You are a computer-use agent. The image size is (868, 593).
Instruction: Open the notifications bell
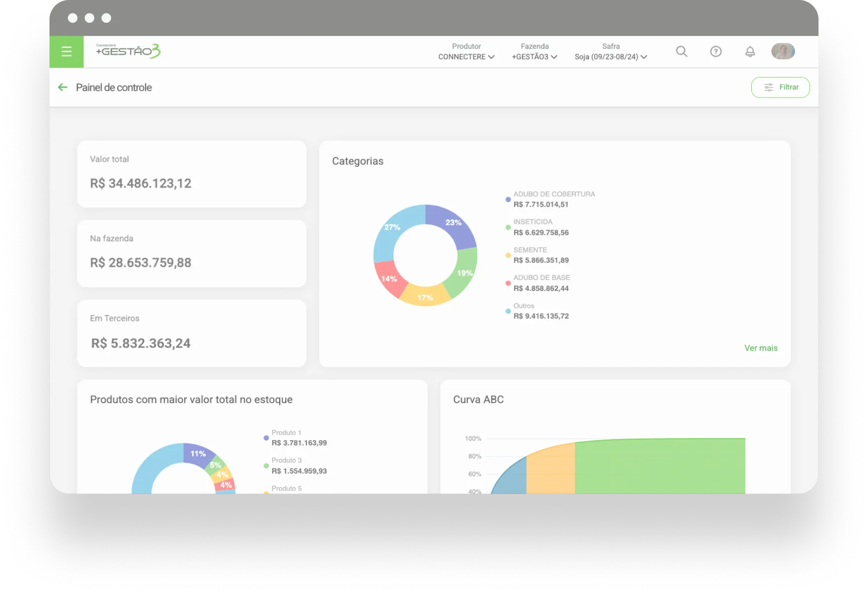(750, 51)
